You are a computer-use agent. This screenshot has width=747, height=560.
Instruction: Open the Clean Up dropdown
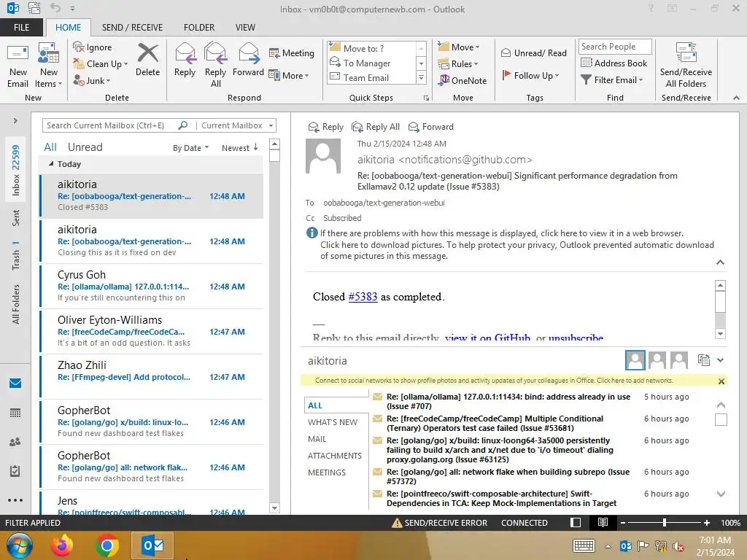click(101, 64)
